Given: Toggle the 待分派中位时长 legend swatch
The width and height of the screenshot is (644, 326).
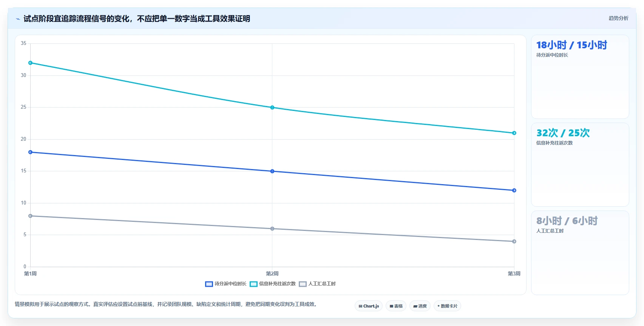Looking at the screenshot, I should 209,284.
